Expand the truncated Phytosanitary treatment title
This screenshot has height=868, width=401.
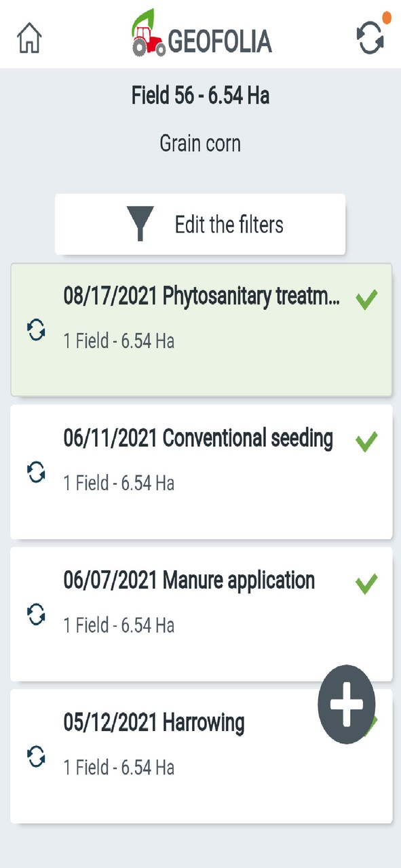click(x=200, y=296)
